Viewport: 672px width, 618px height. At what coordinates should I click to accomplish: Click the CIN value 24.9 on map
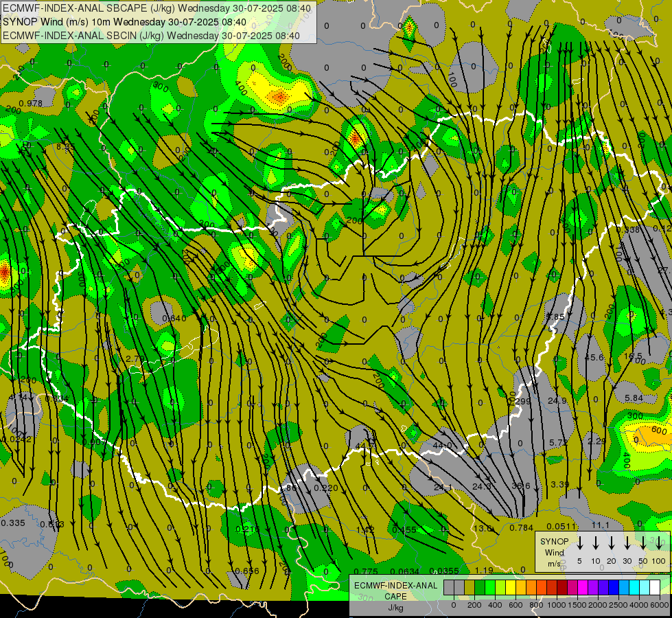click(557, 400)
